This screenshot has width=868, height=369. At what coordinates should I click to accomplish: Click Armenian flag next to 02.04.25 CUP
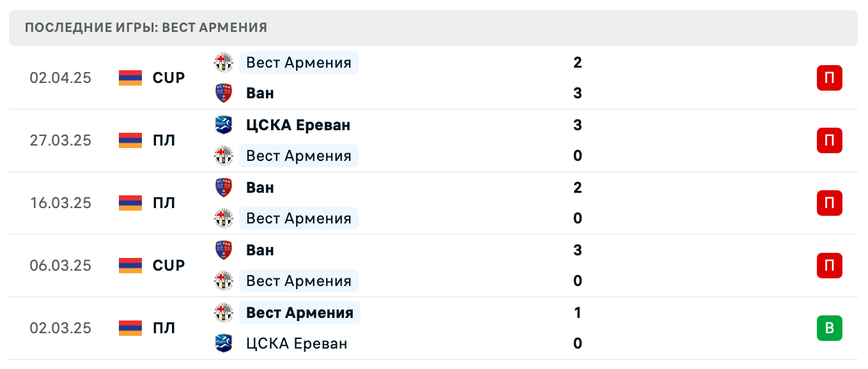(x=130, y=78)
